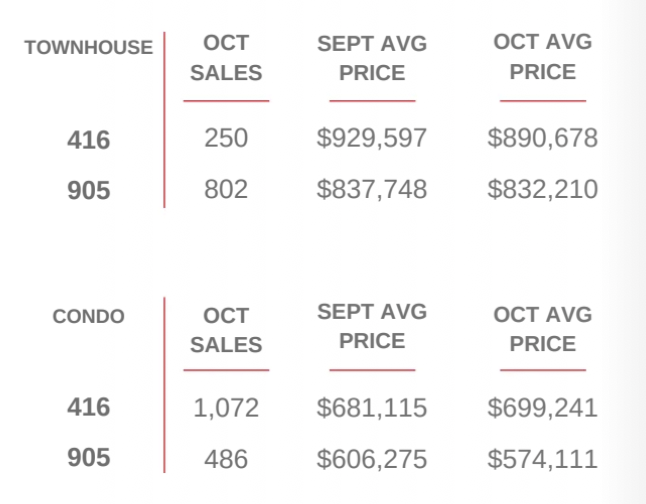646x504 pixels.
Task: Select townhouse 905 October sales value 802
Action: pos(226,189)
